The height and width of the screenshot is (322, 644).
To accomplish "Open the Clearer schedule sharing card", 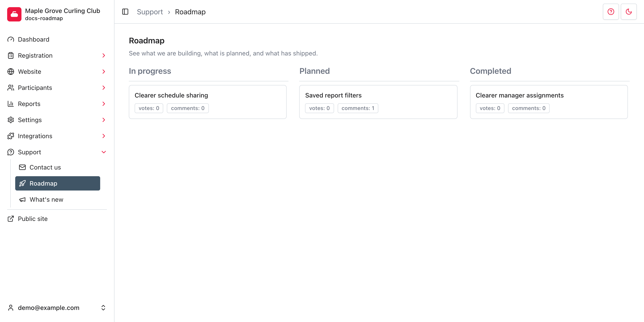I will 208,102.
